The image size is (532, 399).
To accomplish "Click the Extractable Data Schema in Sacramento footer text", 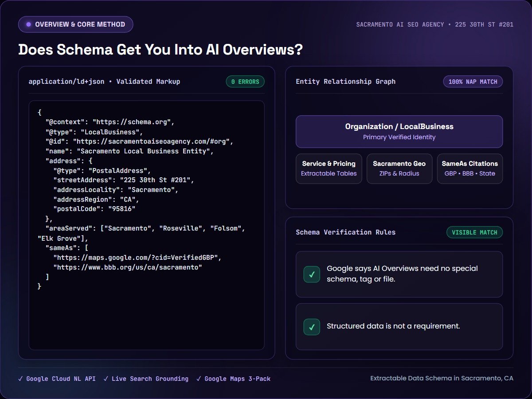I will click(x=442, y=379).
